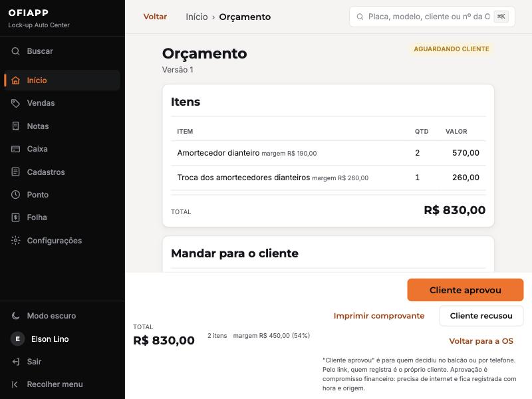Click the Lock-up Auto Center name
The height and width of the screenshot is (399, 532).
(x=39, y=25)
